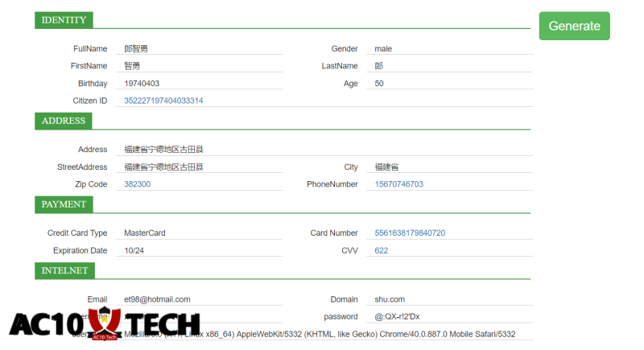Select the Gender field showing male
Image resolution: width=644 pixels, height=350 pixels.
point(451,48)
